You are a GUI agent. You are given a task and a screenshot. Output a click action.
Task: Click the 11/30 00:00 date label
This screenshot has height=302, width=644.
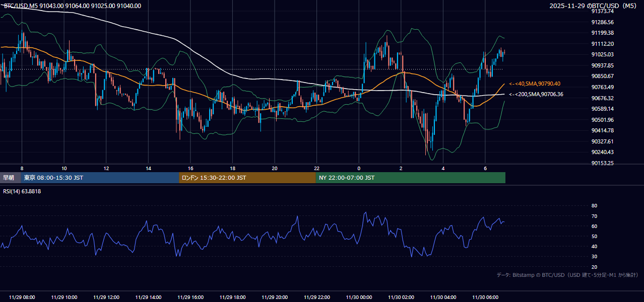point(359,297)
